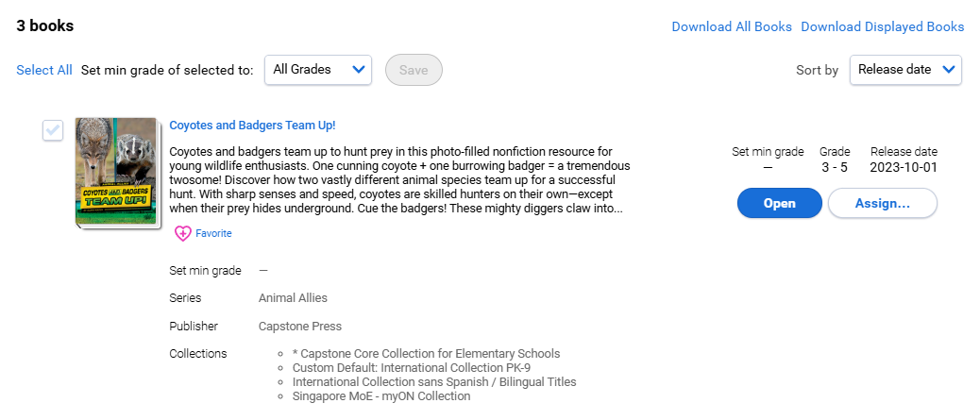Click Download All Books link
This screenshot has width=980, height=420.
[x=732, y=26]
